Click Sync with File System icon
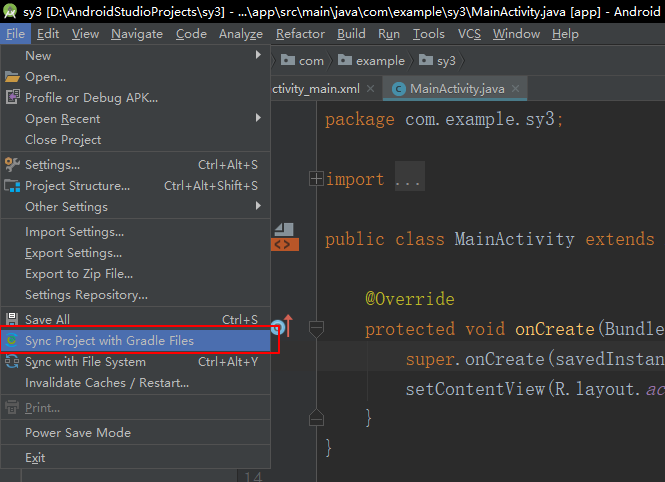The image size is (665, 482). click(x=12, y=362)
